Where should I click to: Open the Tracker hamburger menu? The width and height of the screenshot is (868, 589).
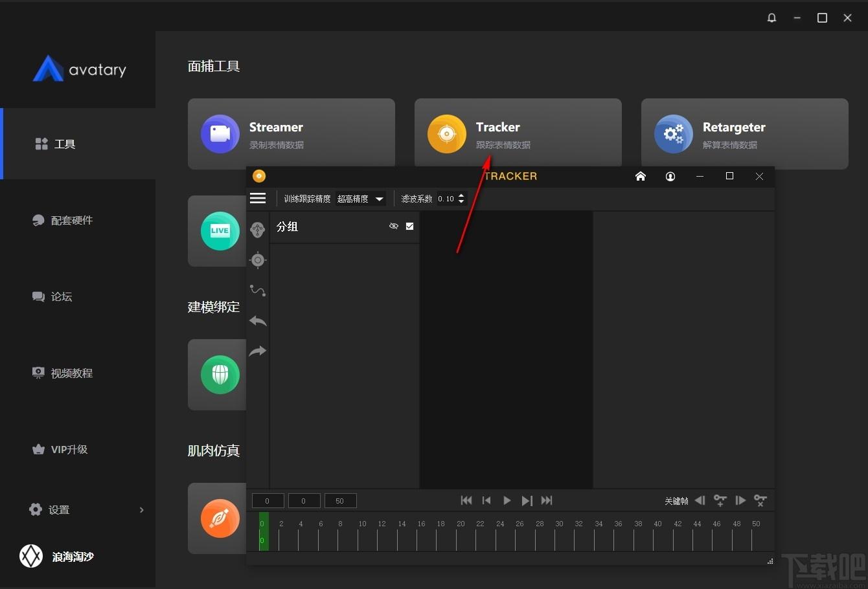point(258,199)
